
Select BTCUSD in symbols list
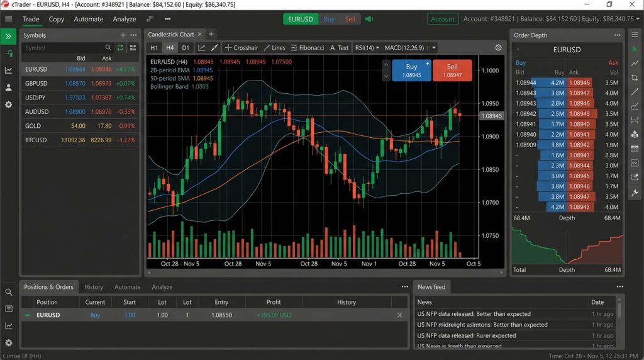80,140
